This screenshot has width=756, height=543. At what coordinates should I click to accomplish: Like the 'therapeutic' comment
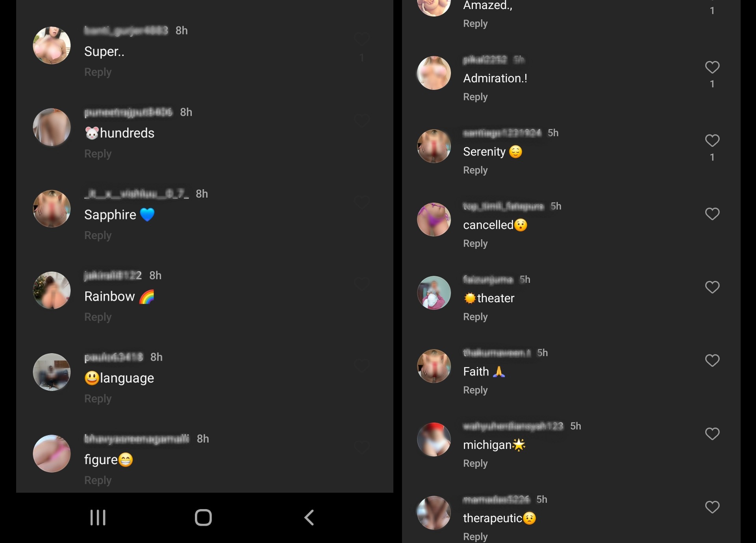pos(712,507)
